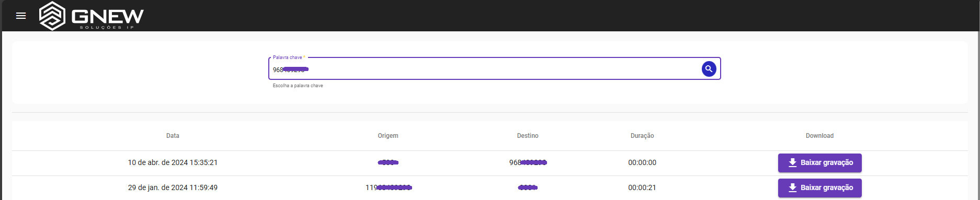Download recording from 10 de abr. 2024

pyautogui.click(x=819, y=162)
